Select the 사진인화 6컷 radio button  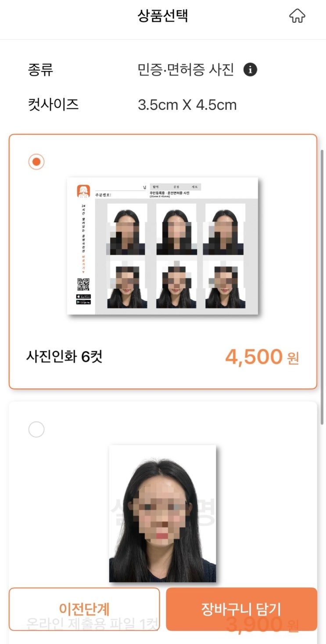tap(36, 162)
